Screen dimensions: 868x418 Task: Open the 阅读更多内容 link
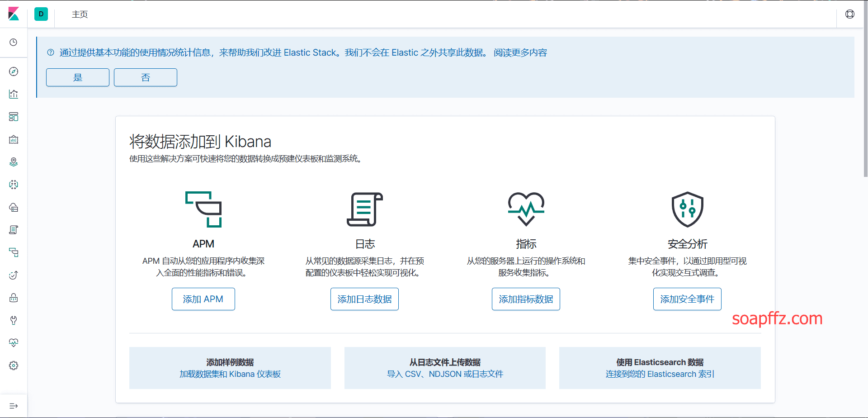(x=520, y=52)
